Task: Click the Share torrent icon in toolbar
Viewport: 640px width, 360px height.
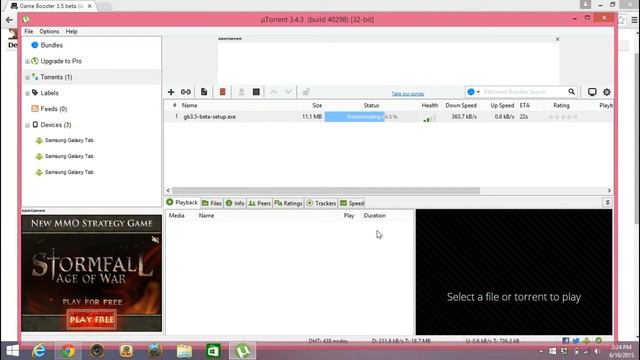Action: coord(306,92)
